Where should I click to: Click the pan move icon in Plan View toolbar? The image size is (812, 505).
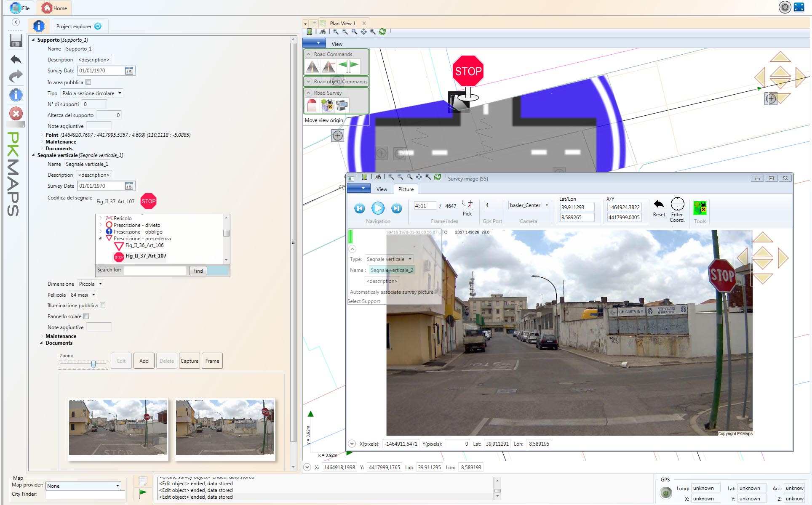pos(363,32)
